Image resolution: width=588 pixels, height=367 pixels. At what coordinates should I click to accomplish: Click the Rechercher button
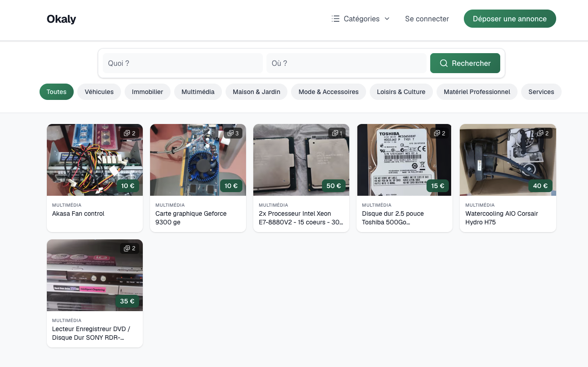[465, 63]
